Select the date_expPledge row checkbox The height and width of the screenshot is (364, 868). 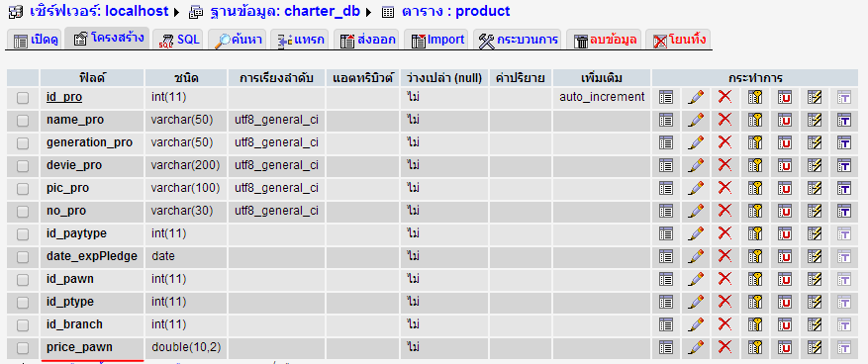point(23,257)
